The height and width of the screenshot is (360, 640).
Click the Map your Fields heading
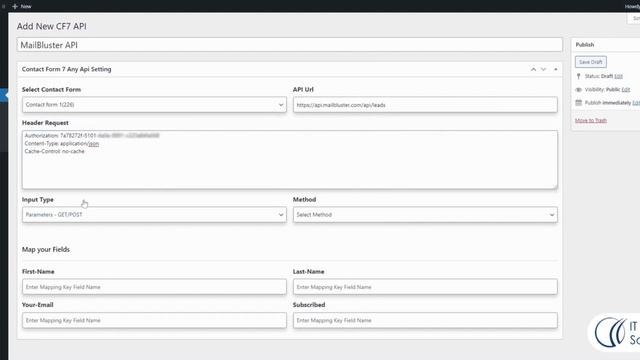[x=46, y=249]
